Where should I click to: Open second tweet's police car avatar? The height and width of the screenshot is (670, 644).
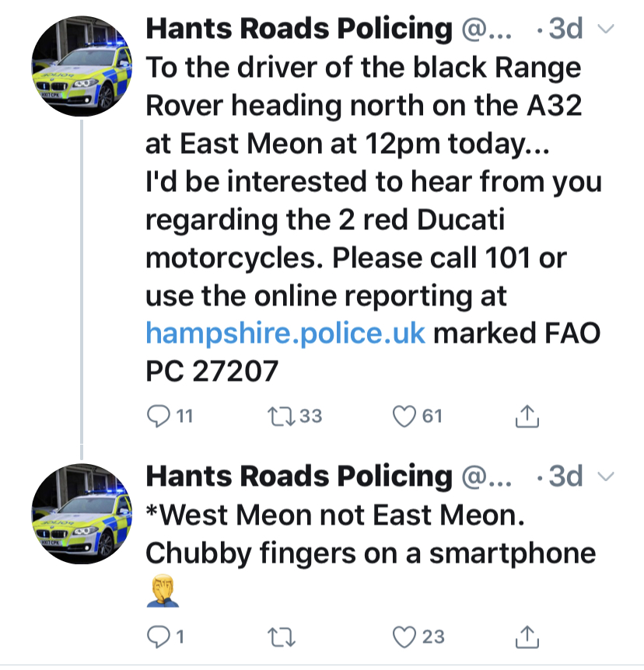click(82, 514)
